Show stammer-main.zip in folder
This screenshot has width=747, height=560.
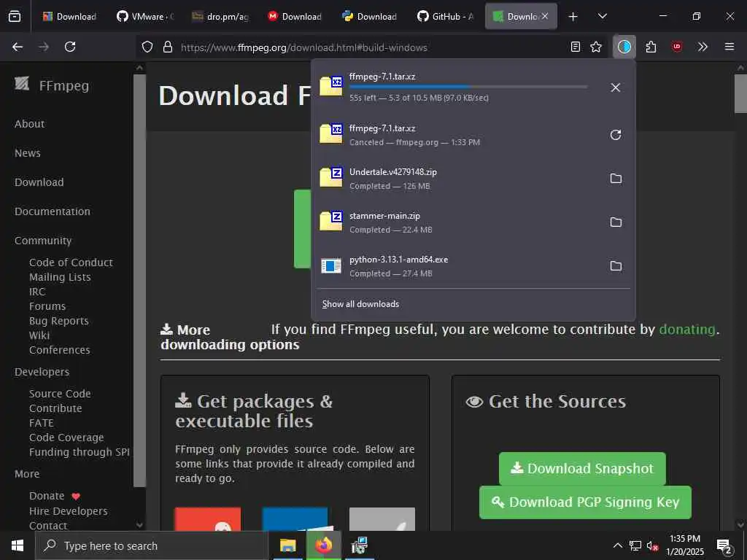[x=616, y=222]
